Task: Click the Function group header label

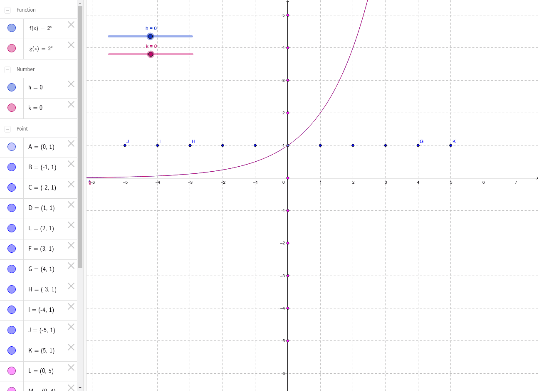Action: (26, 10)
